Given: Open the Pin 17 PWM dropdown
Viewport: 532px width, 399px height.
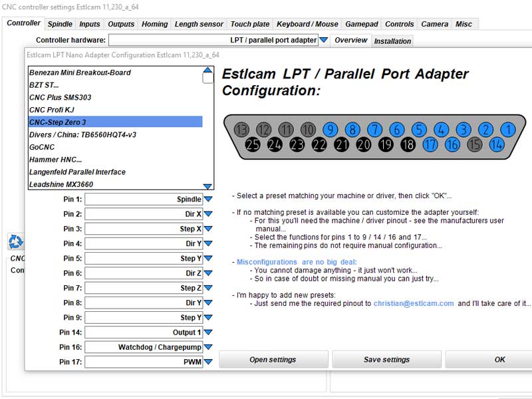Looking at the screenshot, I should coord(208,362).
